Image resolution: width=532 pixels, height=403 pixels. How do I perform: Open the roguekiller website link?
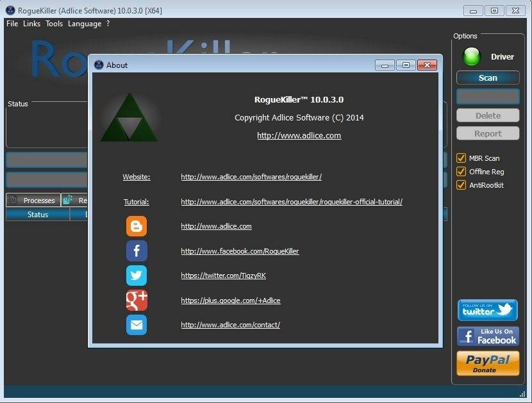[x=251, y=177]
